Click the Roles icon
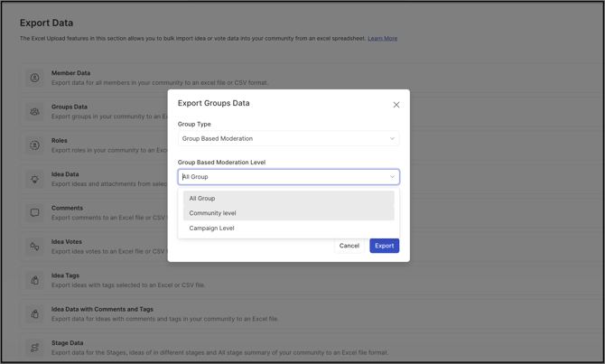The image size is (605, 364). point(35,145)
